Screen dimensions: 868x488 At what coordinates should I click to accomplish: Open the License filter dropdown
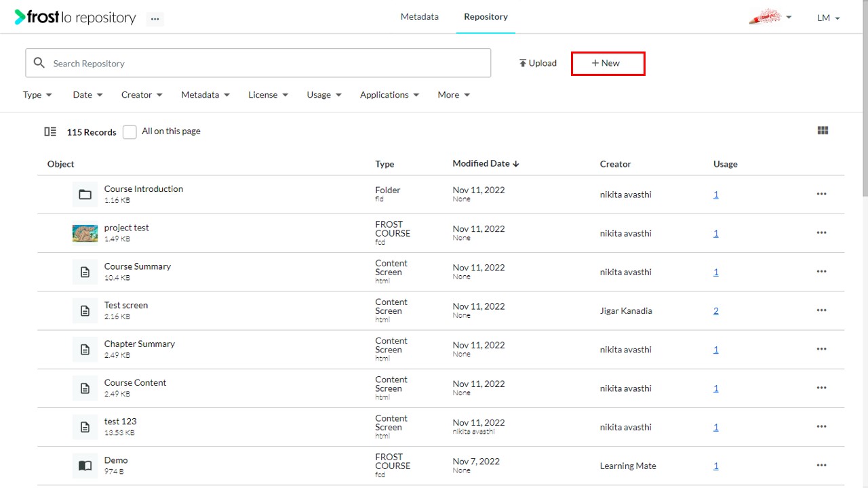coord(269,95)
